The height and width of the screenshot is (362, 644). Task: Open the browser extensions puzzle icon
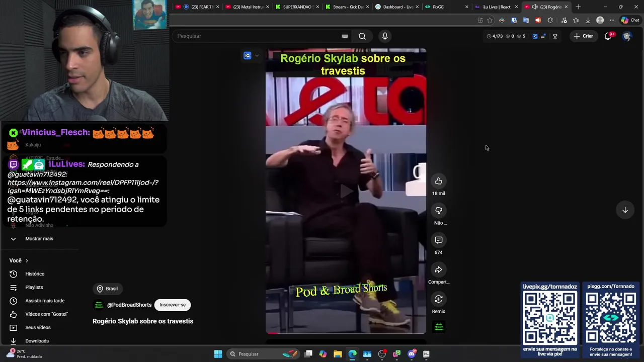pyautogui.click(x=550, y=20)
